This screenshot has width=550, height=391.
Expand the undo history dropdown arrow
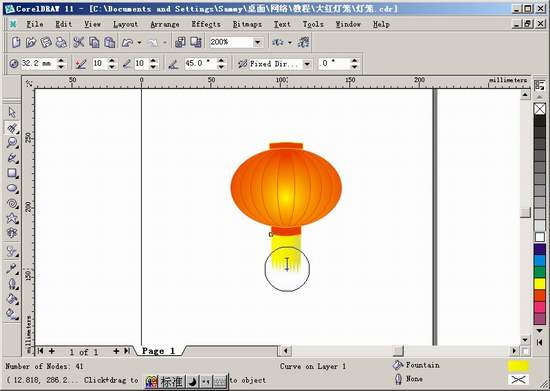tap(139, 42)
